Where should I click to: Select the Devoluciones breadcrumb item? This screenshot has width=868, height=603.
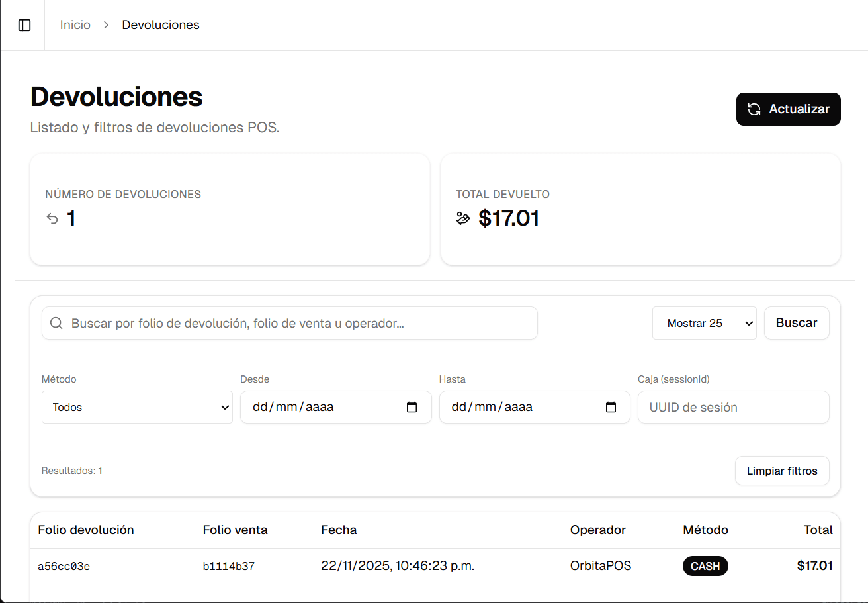(160, 24)
